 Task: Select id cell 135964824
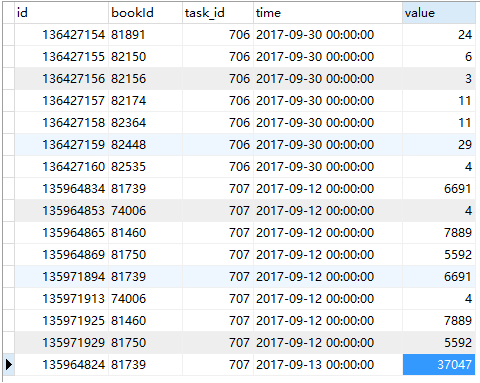pyautogui.click(x=61, y=365)
